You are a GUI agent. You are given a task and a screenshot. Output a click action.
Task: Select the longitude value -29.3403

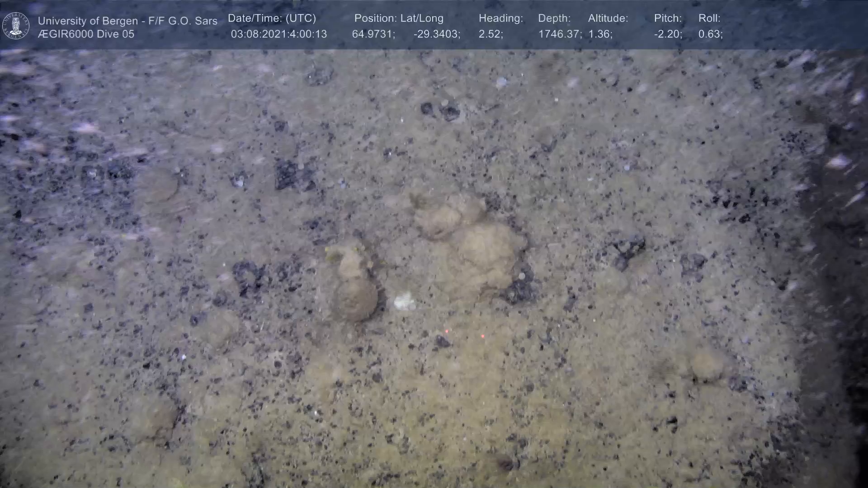pos(436,34)
